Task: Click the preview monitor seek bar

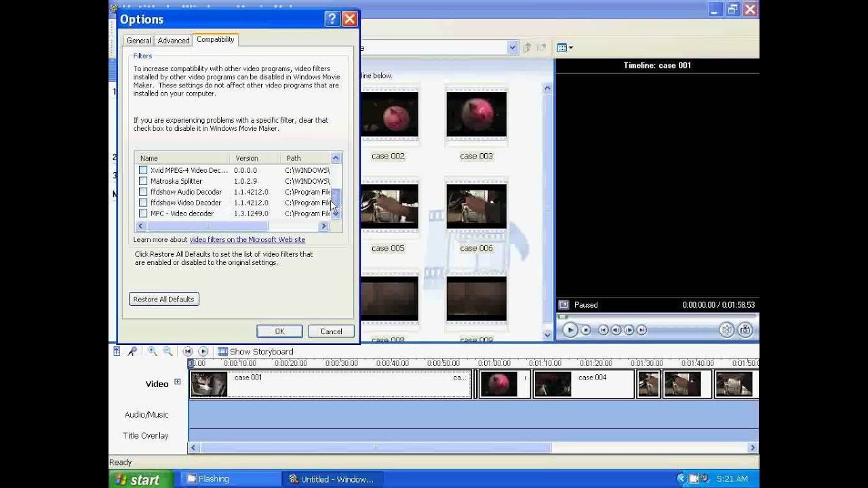Action: pyautogui.click(x=656, y=317)
